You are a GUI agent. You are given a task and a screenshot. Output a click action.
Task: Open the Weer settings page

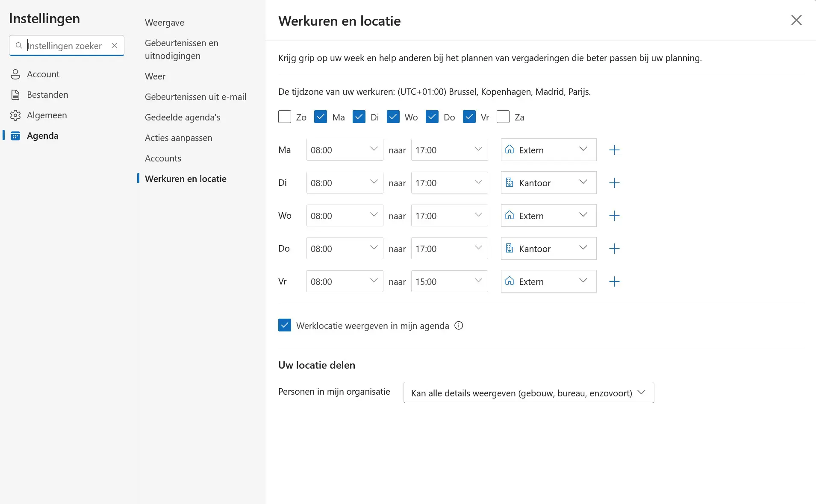[155, 76]
